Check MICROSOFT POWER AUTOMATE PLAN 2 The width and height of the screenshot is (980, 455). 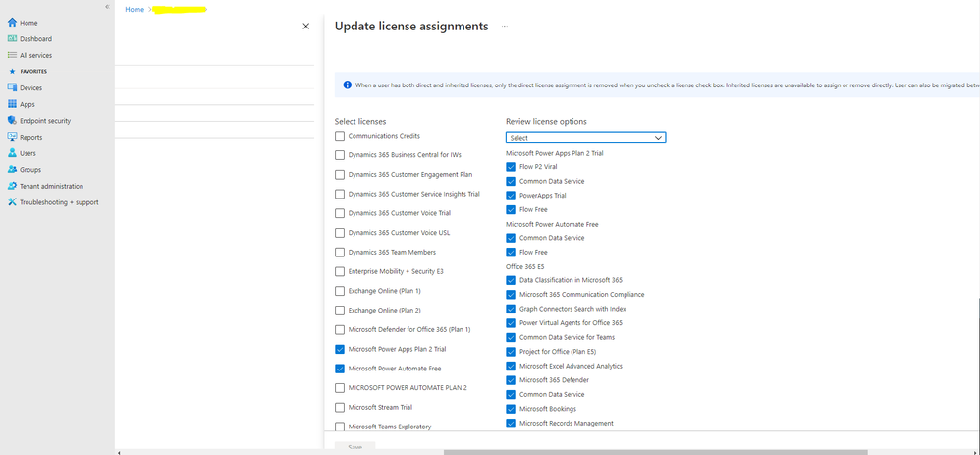point(340,388)
